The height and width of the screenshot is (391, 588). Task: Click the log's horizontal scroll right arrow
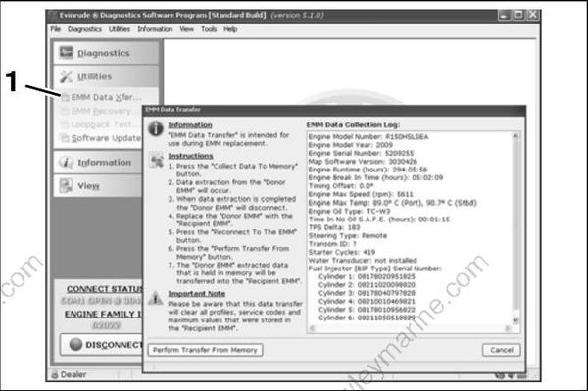pyautogui.click(x=508, y=328)
